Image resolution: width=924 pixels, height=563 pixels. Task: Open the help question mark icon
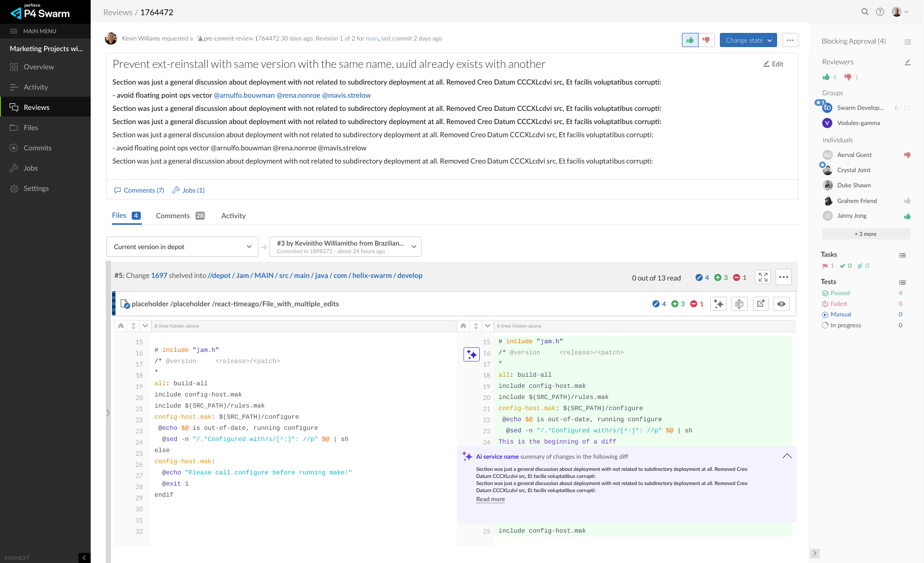coord(880,12)
